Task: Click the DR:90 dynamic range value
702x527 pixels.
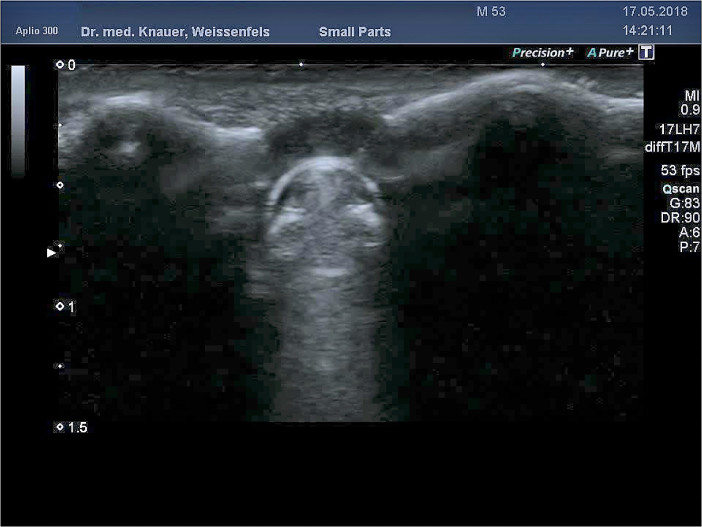Action: (681, 218)
